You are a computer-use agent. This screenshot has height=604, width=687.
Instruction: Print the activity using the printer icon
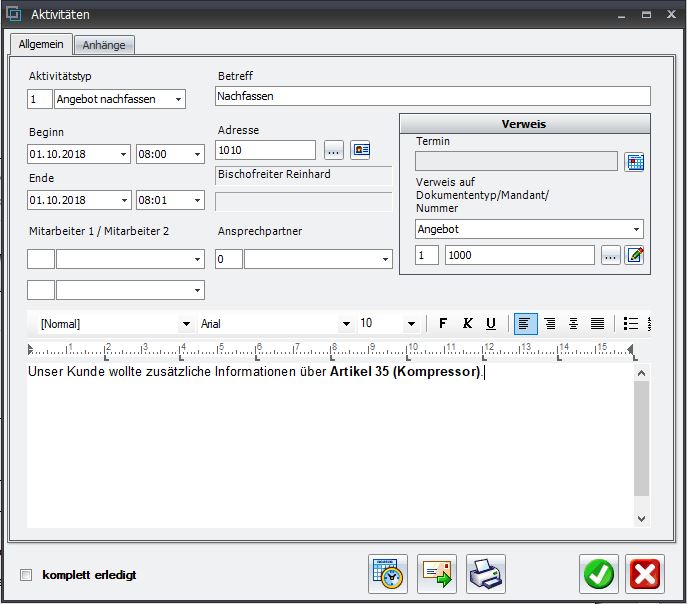point(486,574)
